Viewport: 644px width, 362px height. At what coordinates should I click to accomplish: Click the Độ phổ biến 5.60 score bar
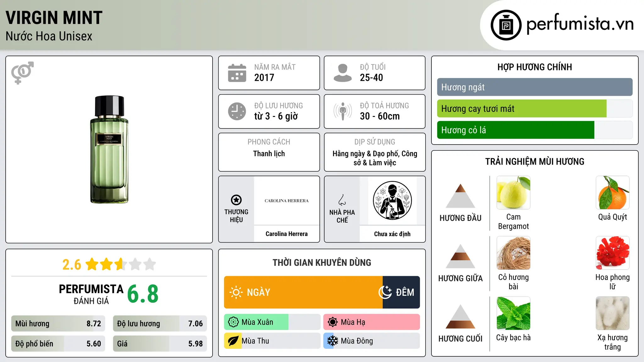pos(58,344)
